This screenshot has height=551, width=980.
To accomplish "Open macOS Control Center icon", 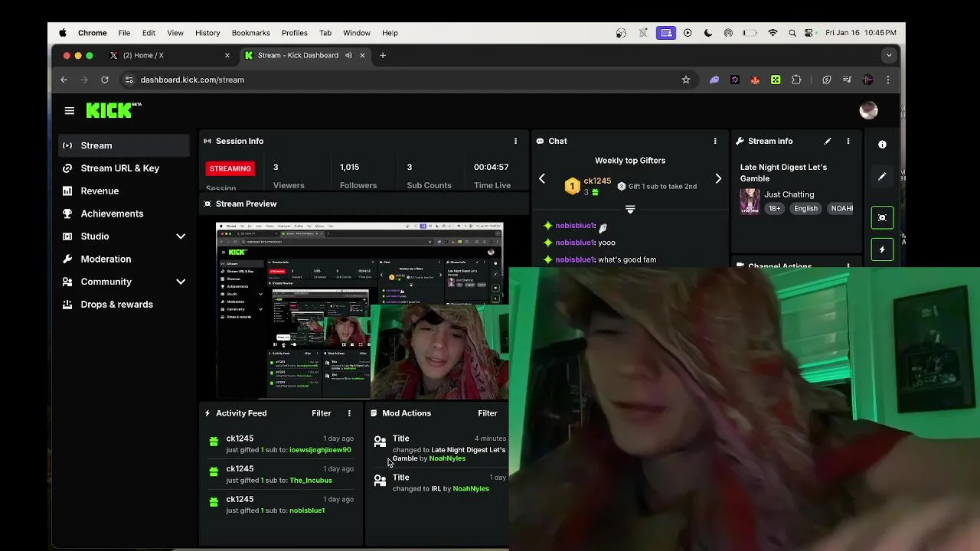I will [x=809, y=33].
